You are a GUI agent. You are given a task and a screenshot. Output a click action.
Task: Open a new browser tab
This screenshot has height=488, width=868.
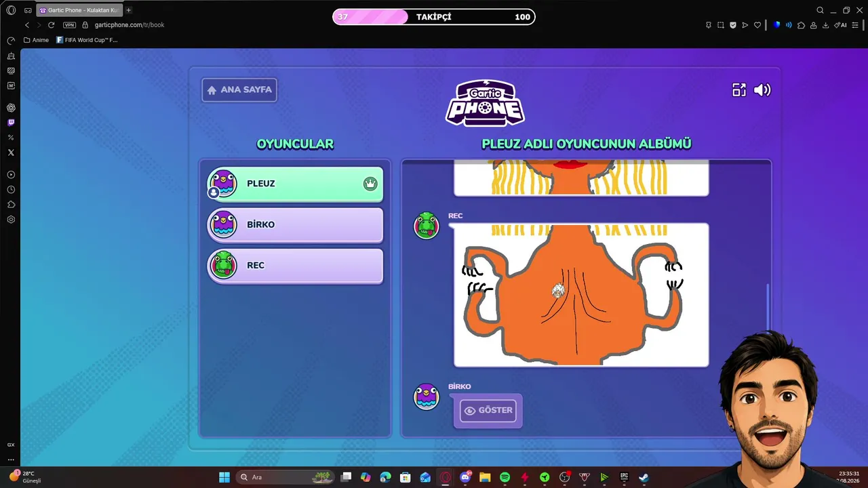click(x=129, y=10)
